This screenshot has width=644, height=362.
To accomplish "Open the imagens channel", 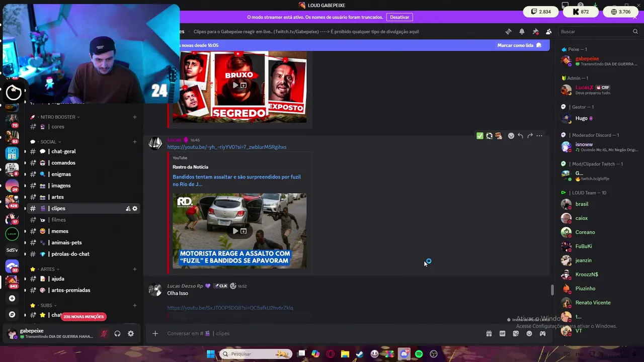I will (84, 186).
